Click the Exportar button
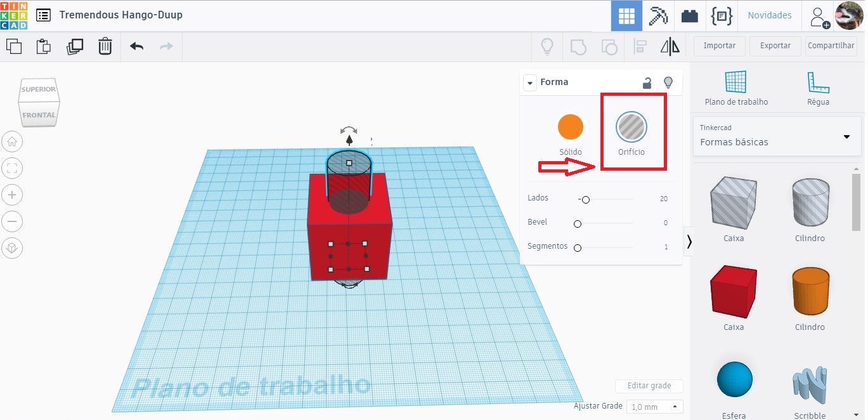 [775, 46]
